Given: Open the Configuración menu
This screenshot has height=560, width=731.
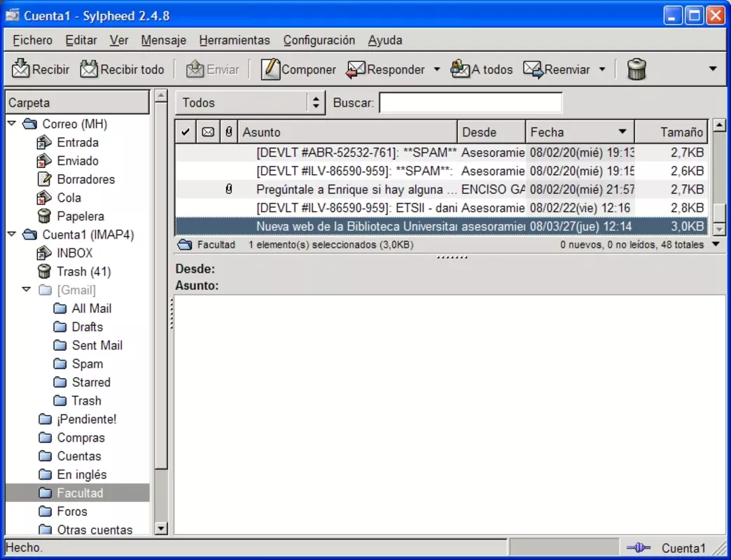Looking at the screenshot, I should pyautogui.click(x=319, y=40).
